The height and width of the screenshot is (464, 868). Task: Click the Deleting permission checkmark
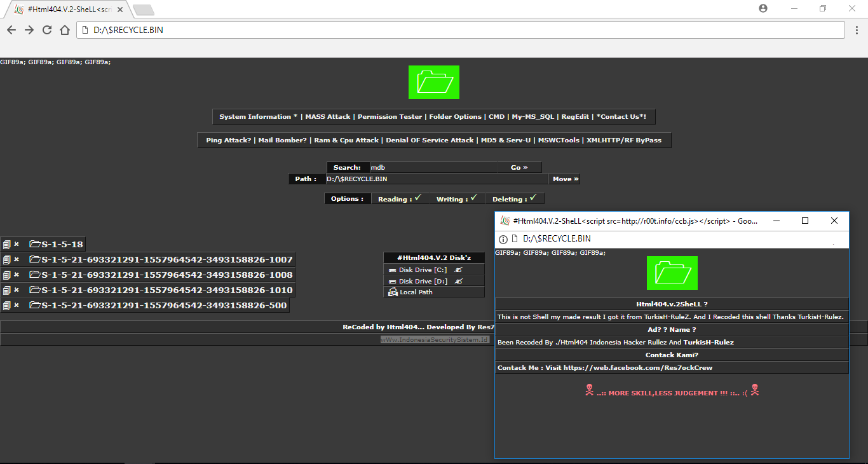click(533, 198)
